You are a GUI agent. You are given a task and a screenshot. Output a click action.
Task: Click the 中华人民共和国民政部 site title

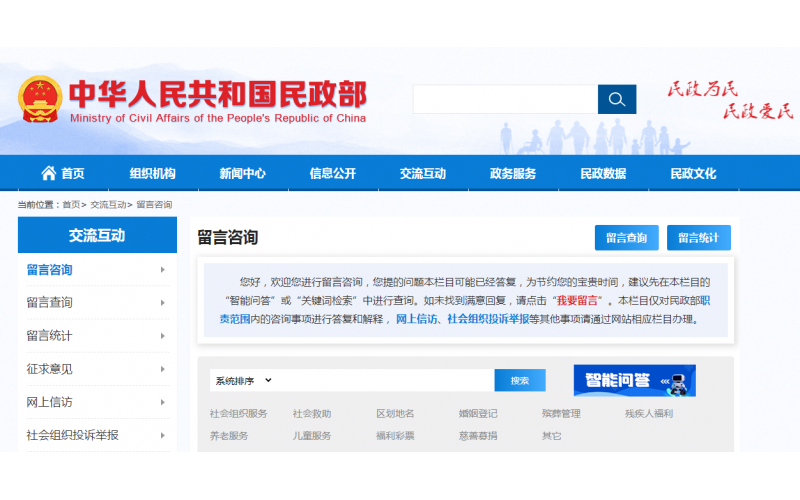tap(218, 94)
